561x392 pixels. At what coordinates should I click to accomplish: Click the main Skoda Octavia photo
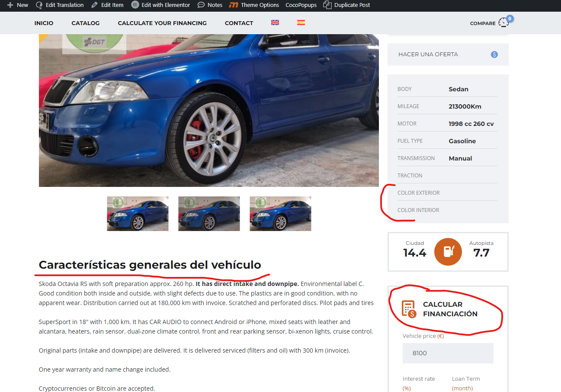pos(209,110)
